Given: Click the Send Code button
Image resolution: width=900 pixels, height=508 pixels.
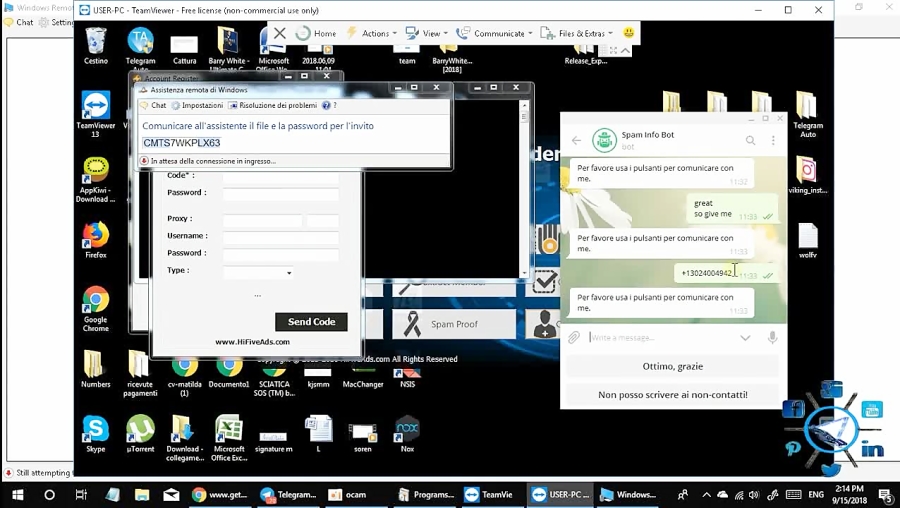Looking at the screenshot, I should [311, 322].
